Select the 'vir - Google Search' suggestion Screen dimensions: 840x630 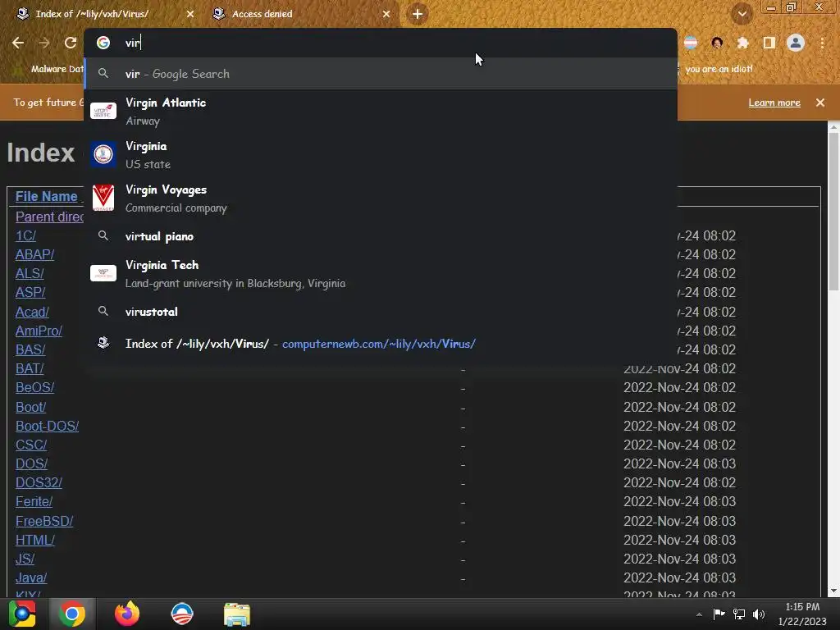(x=381, y=74)
